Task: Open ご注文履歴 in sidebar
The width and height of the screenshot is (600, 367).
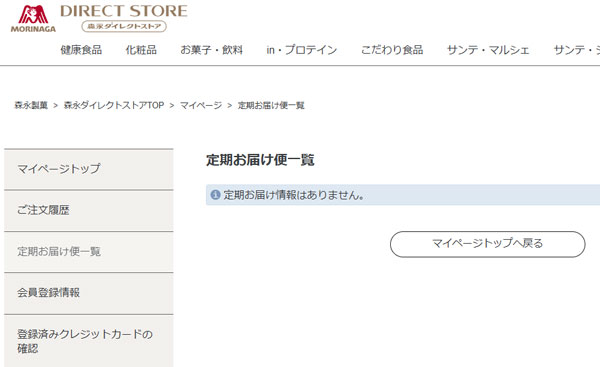Action: click(89, 210)
